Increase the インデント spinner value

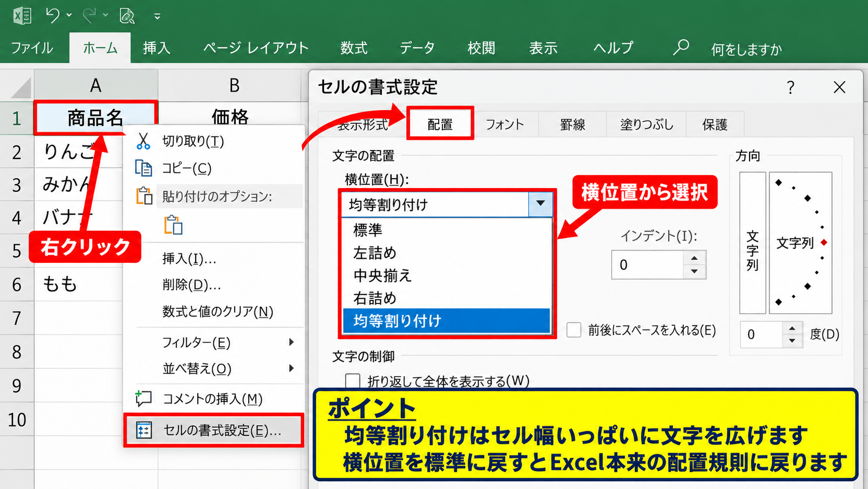[x=694, y=258]
